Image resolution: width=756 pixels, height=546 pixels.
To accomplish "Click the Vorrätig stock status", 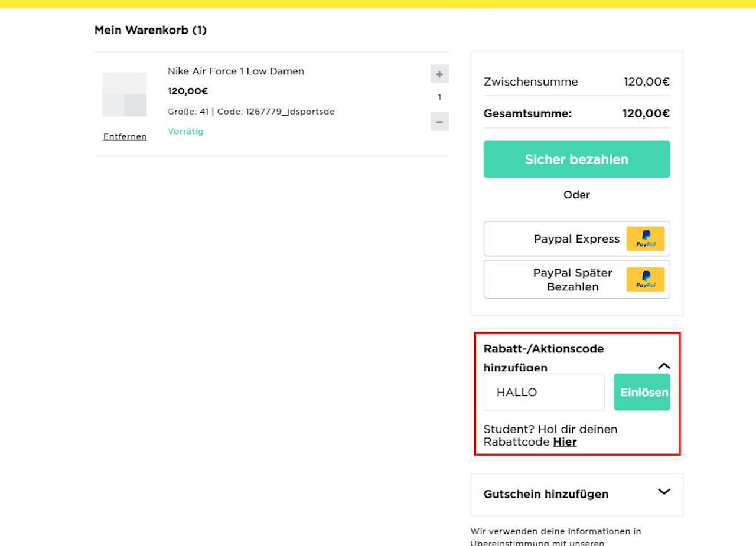I will [185, 132].
